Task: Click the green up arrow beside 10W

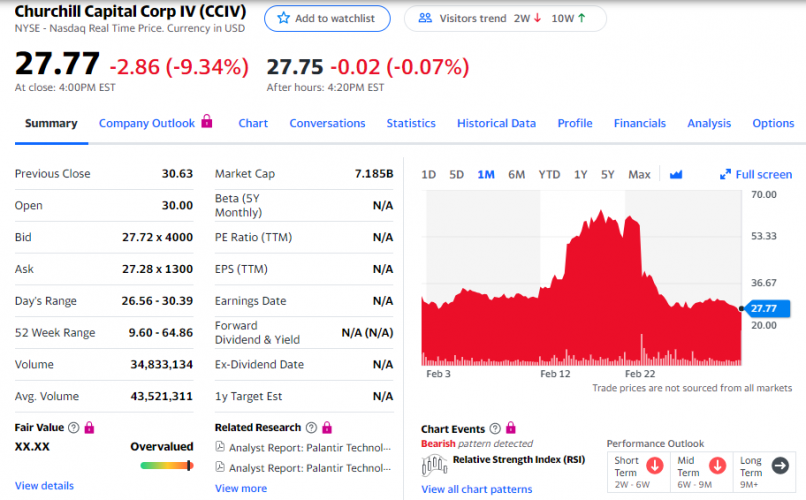Action: (582, 18)
